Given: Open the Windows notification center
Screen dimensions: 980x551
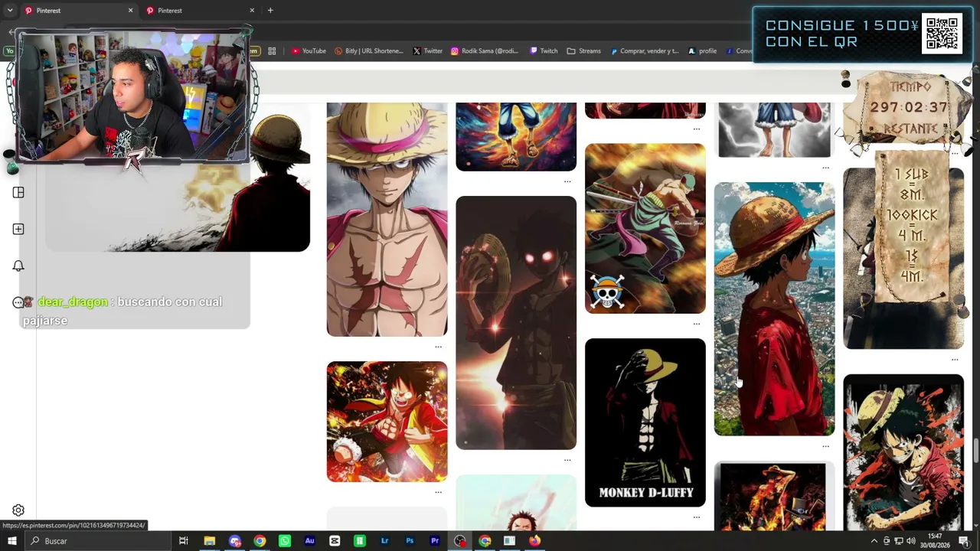Looking at the screenshot, I should (x=964, y=541).
